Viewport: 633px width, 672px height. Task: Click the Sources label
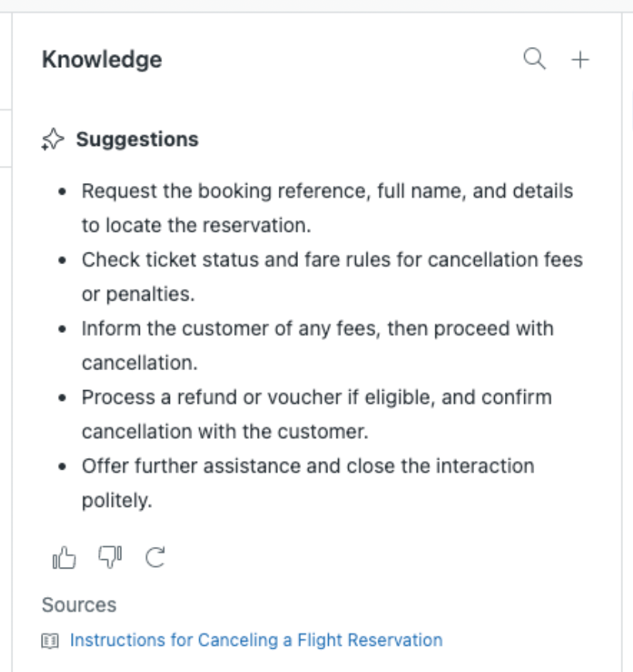(79, 605)
